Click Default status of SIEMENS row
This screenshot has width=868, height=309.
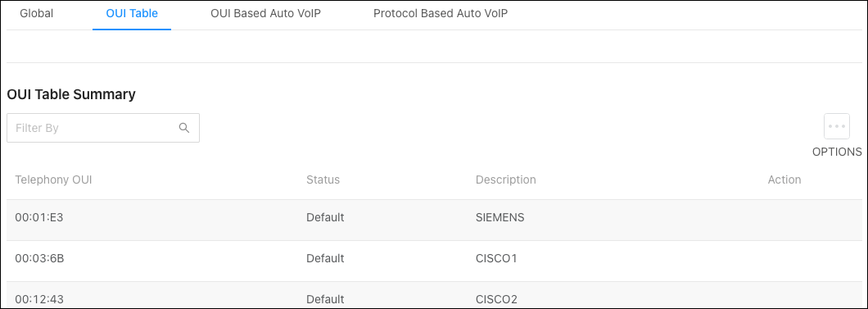pos(325,218)
